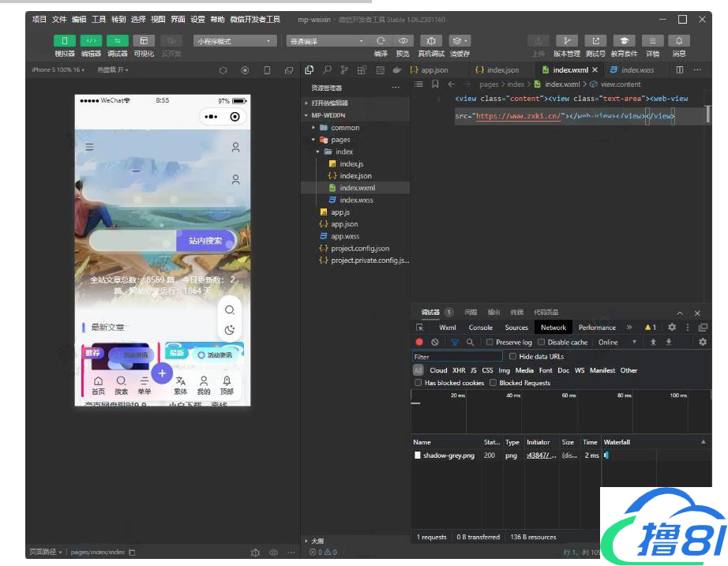
Task: Open the Online throttling dropdown
Action: [617, 343]
